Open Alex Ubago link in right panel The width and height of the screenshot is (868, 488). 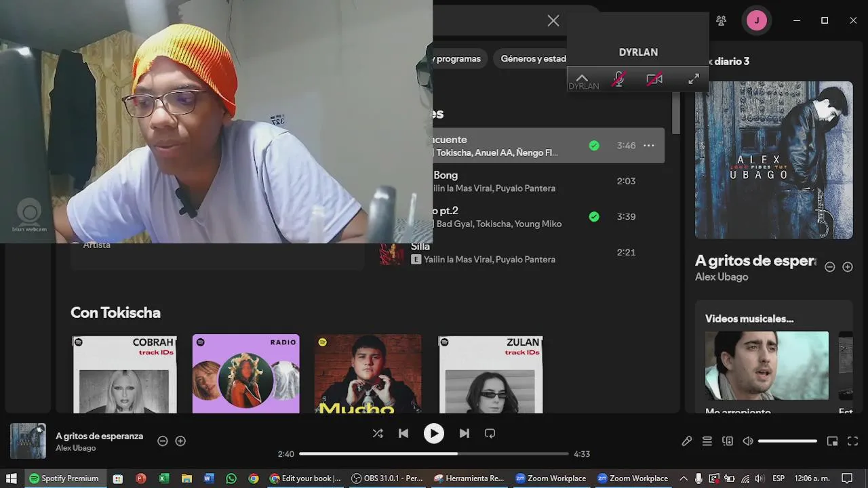tap(722, 277)
